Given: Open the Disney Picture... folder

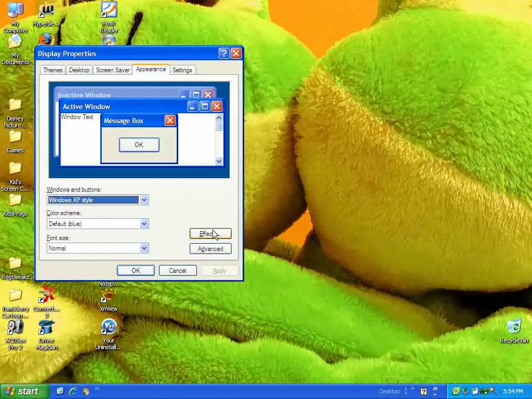Looking at the screenshot, I should 15,114.
